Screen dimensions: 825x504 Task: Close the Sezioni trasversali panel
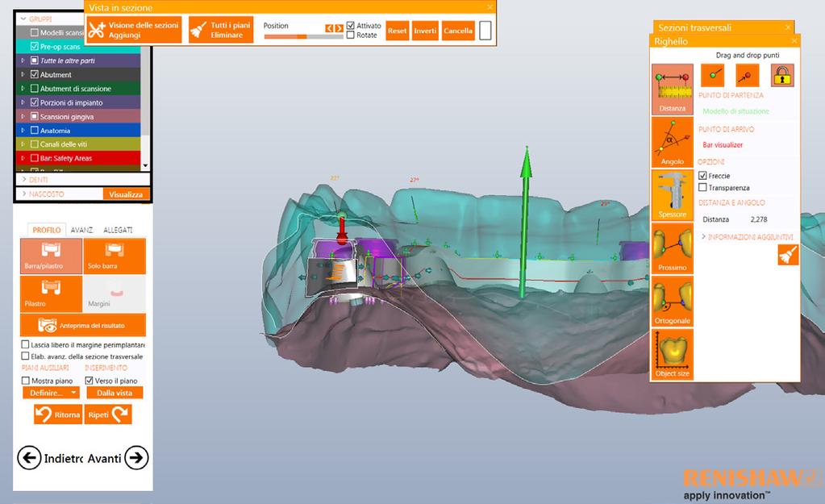788,27
